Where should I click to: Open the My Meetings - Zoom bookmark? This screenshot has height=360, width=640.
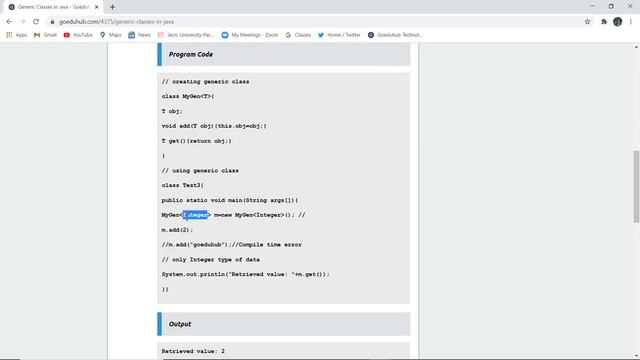coord(250,35)
